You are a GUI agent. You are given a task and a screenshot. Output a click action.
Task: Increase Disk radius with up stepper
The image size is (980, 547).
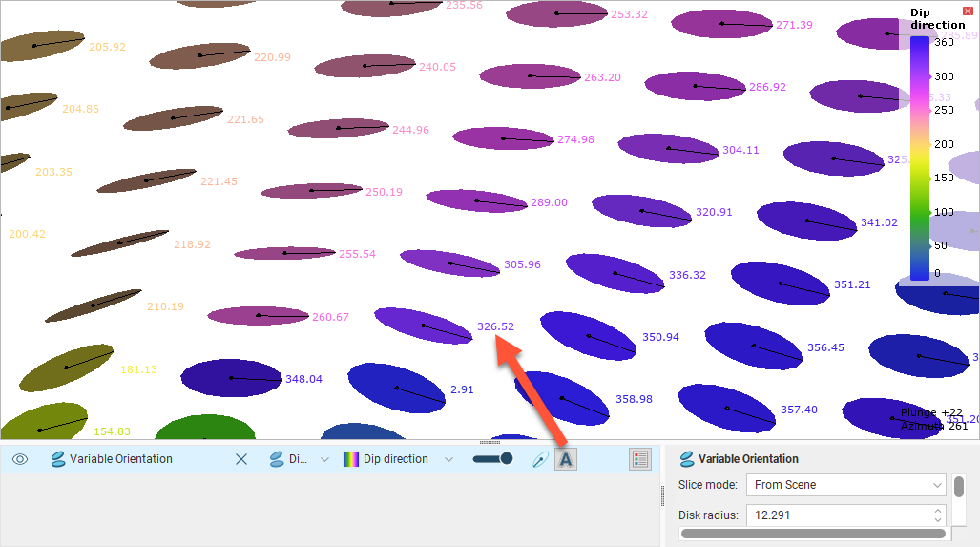coord(937,511)
